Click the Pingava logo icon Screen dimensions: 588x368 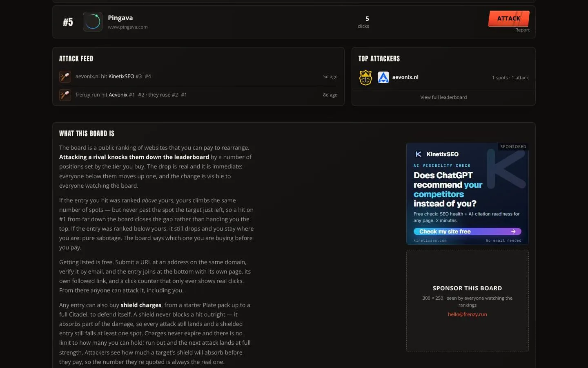tap(93, 22)
